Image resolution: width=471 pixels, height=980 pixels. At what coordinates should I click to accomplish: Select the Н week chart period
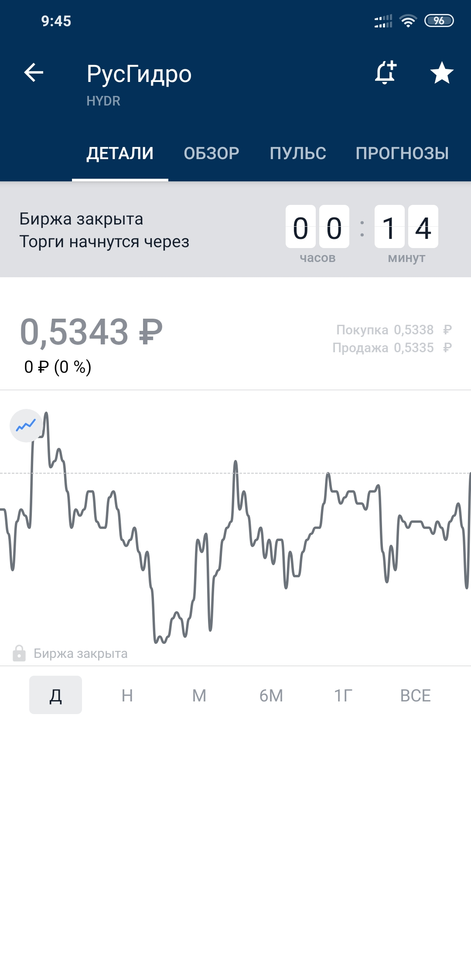click(x=127, y=695)
